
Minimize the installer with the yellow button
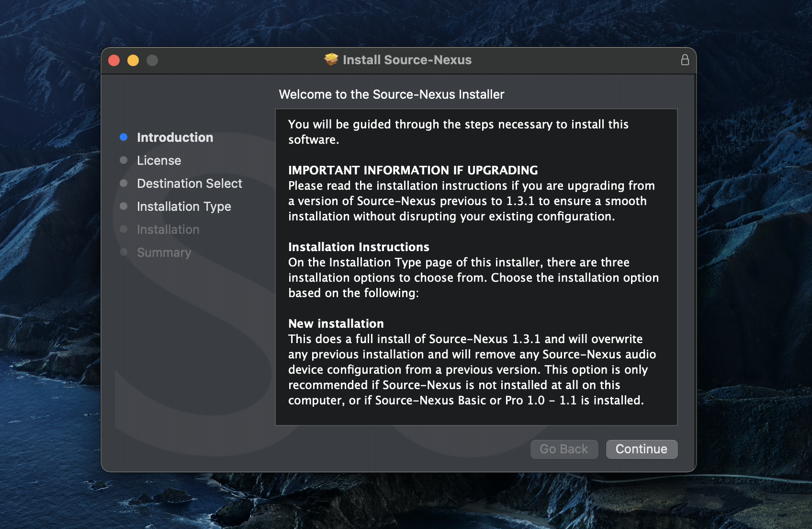(x=133, y=60)
